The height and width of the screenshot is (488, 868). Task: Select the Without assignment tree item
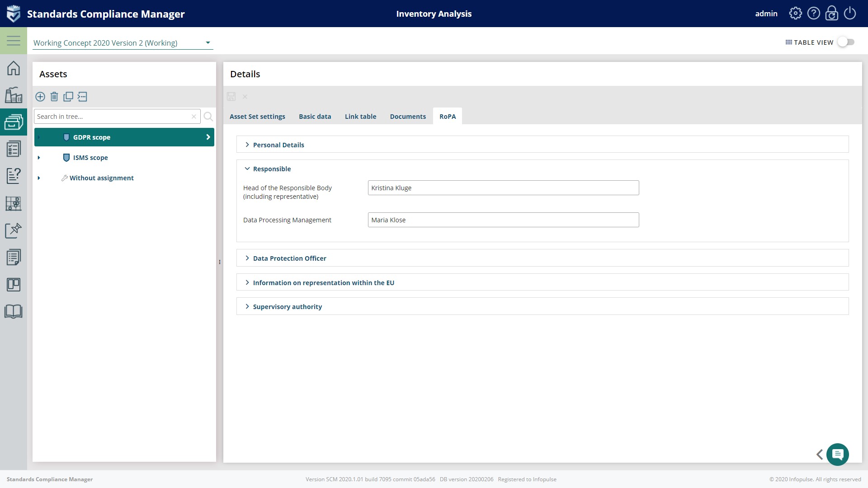tap(101, 178)
